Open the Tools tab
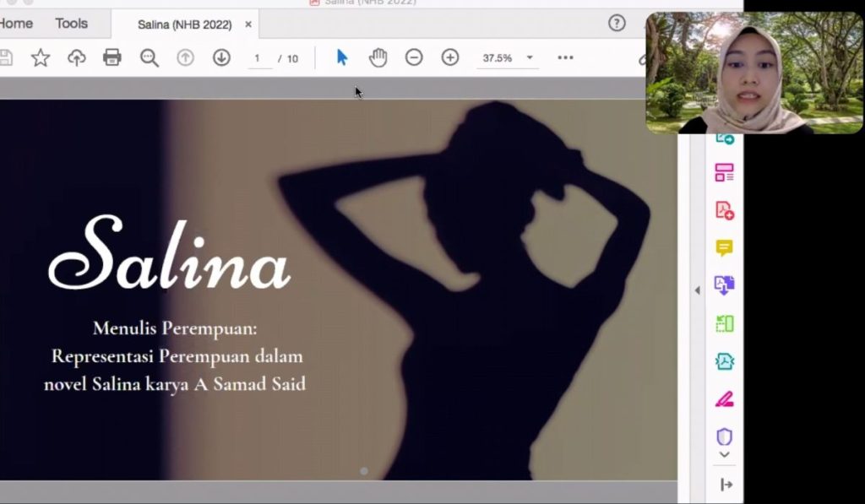 [71, 23]
